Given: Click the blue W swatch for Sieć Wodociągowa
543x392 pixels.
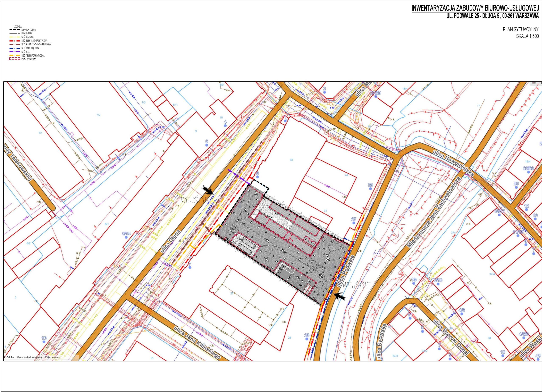Looking at the screenshot, I should point(15,48).
